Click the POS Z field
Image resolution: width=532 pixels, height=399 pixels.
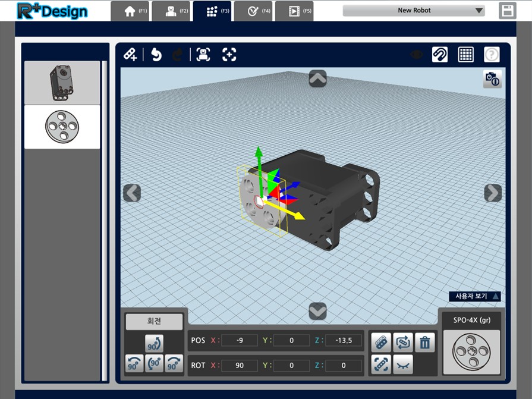click(x=344, y=340)
